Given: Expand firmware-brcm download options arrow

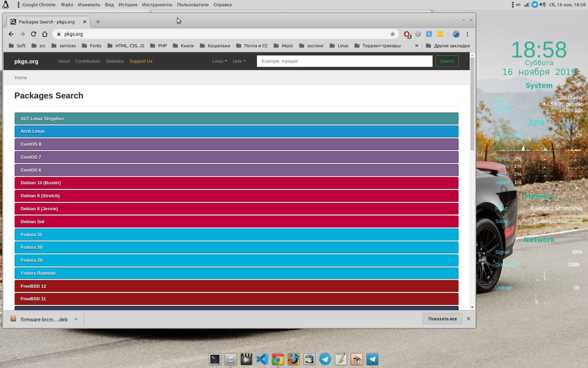Looking at the screenshot, I should pyautogui.click(x=76, y=319).
